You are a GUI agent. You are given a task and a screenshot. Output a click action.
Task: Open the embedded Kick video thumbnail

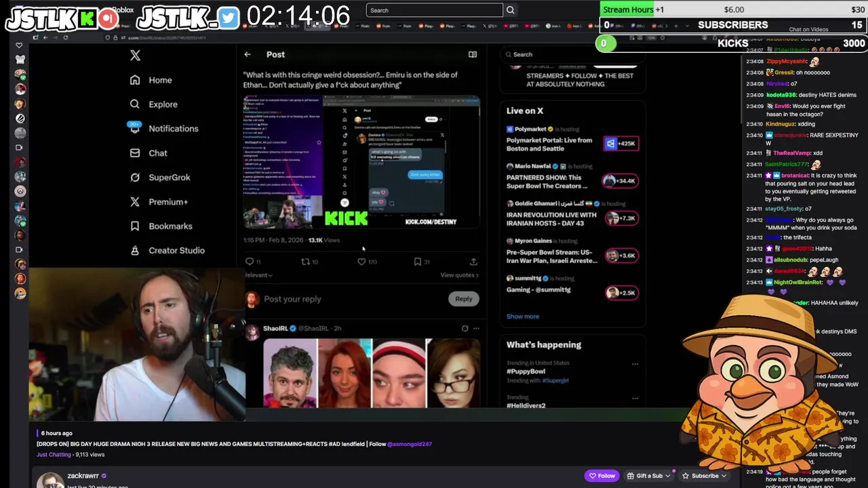point(361,162)
